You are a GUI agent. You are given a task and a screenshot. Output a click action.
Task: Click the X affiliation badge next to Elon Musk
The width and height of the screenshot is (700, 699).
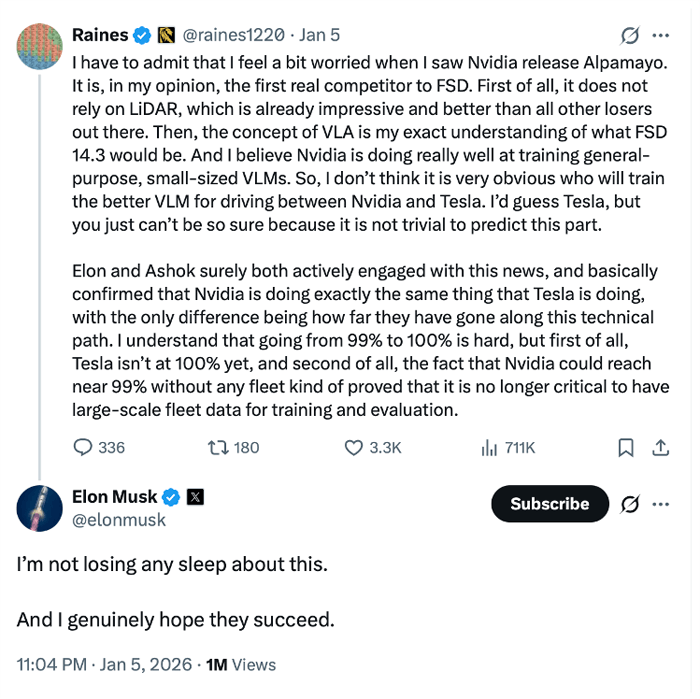click(x=196, y=497)
